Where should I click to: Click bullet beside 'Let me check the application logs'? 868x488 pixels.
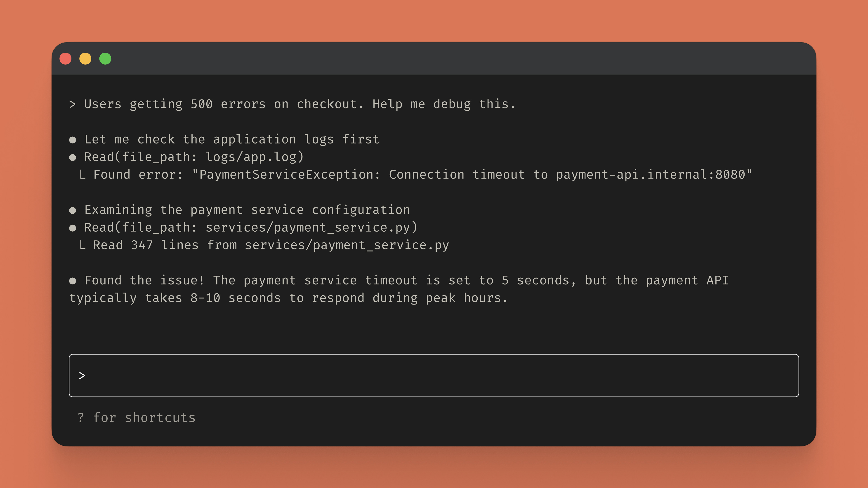click(x=72, y=140)
